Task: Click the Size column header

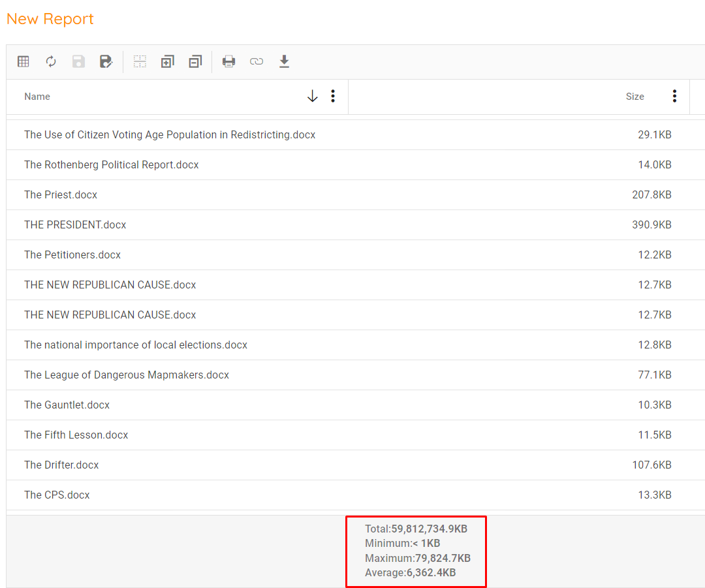Action: point(634,97)
